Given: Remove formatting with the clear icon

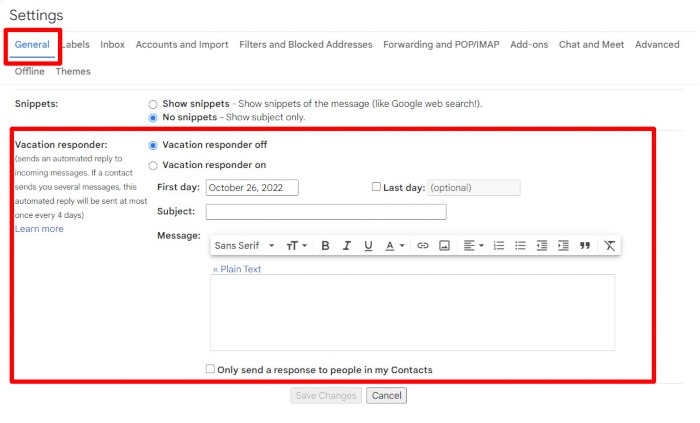Looking at the screenshot, I should coord(609,245).
